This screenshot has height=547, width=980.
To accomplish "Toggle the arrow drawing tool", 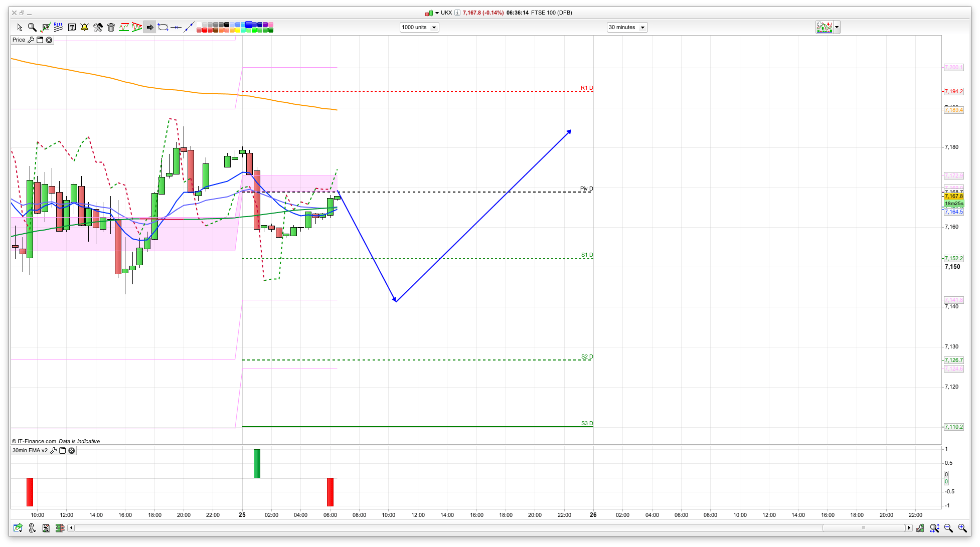I will click(x=149, y=28).
